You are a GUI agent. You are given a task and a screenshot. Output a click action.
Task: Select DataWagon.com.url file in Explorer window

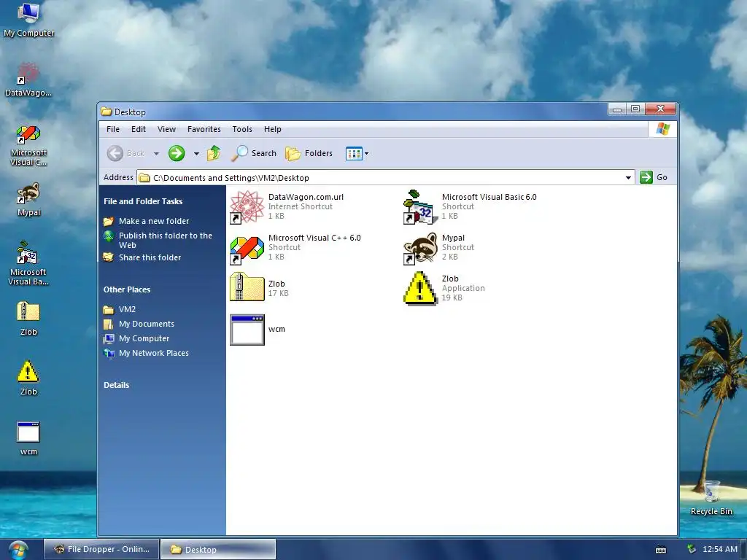287,206
